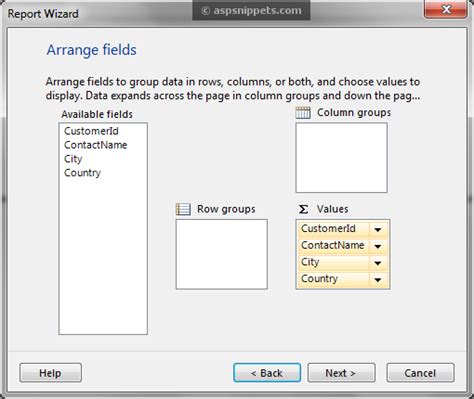Open the ContactName dropdown arrow in Values

[378, 246]
